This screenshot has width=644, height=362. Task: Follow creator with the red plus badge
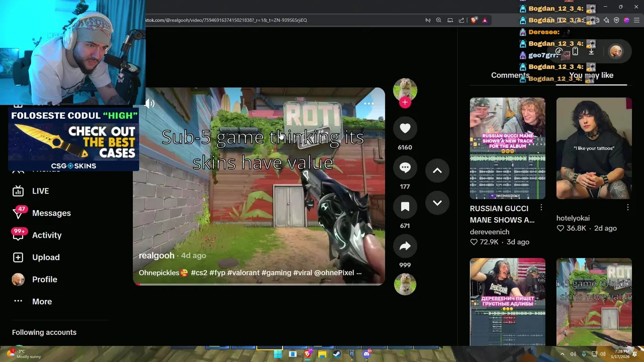click(x=405, y=103)
